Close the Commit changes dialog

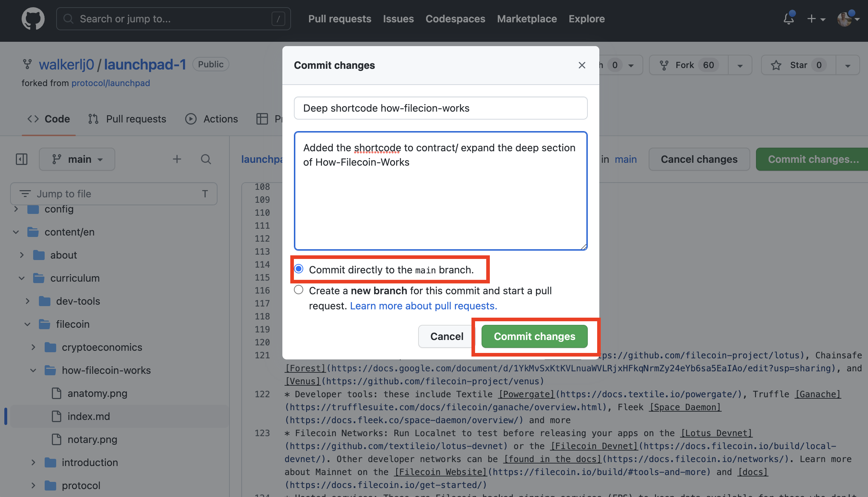[582, 65]
